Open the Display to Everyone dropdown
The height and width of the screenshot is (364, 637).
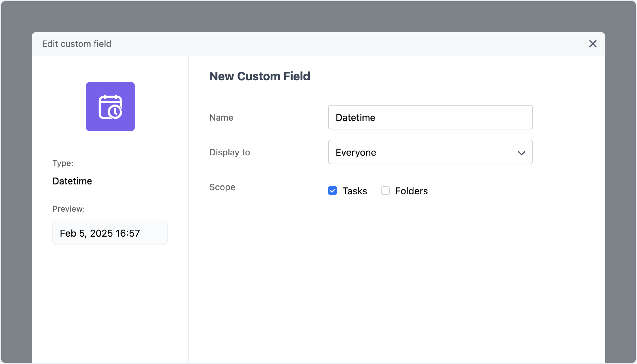[x=430, y=152]
